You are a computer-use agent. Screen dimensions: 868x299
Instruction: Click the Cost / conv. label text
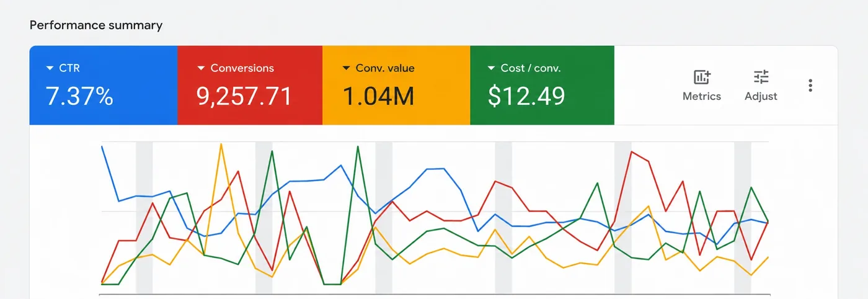click(x=531, y=68)
